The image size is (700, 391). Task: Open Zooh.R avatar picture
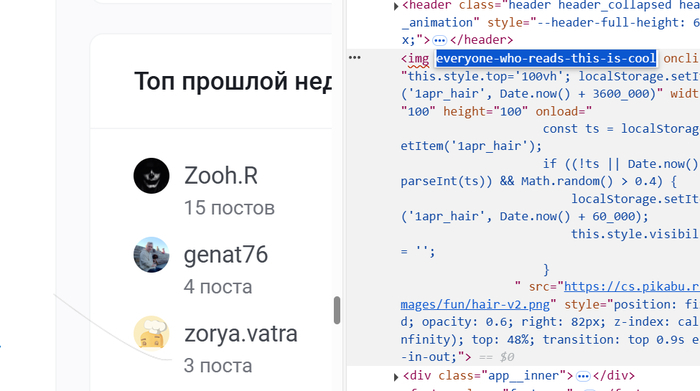coord(151,175)
